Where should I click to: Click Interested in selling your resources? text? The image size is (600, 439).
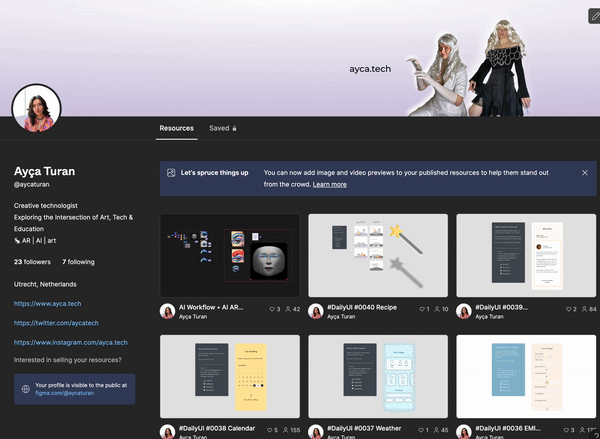pos(67,360)
